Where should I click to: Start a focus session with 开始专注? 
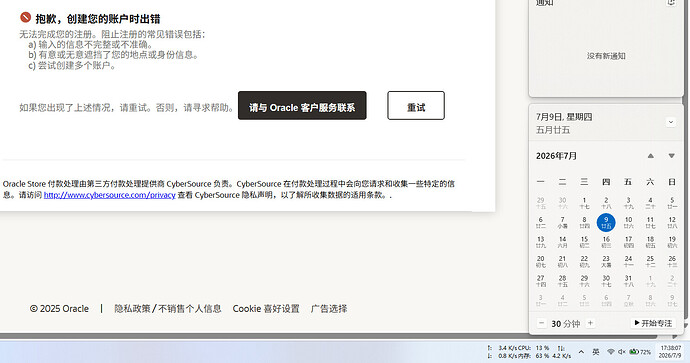tap(653, 323)
